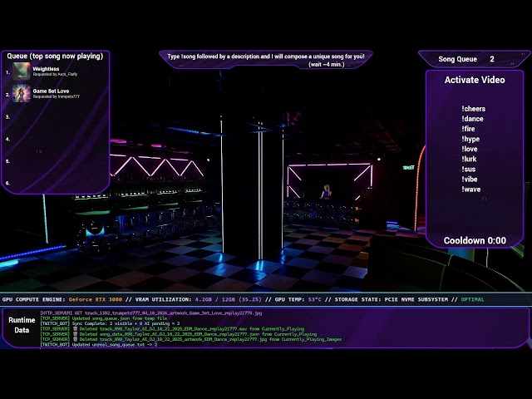Click the Game Set Love artwork thumbnail
Viewport: 532px width, 399px height.
[x=22, y=93]
